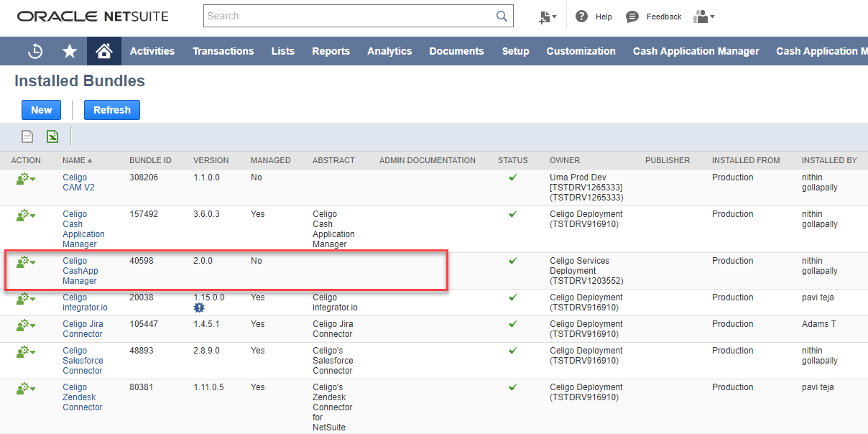Open the user role switcher menu
Screen dimensions: 868x434
703,17
